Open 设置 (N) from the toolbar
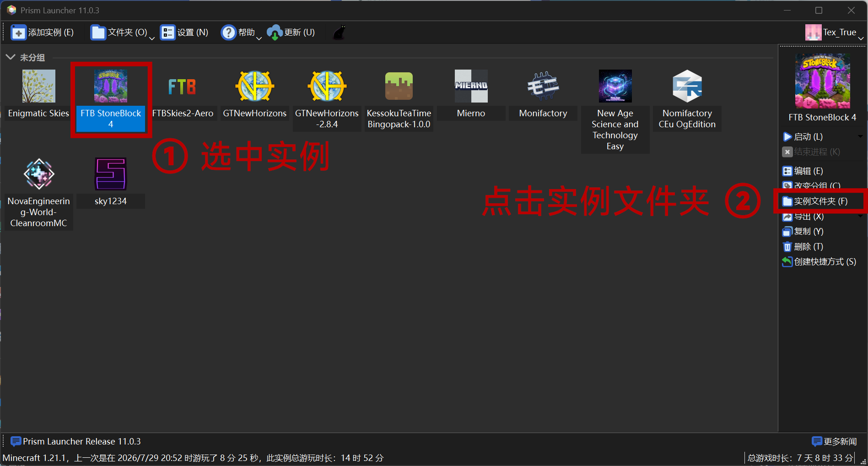This screenshot has height=466, width=868. [x=184, y=33]
